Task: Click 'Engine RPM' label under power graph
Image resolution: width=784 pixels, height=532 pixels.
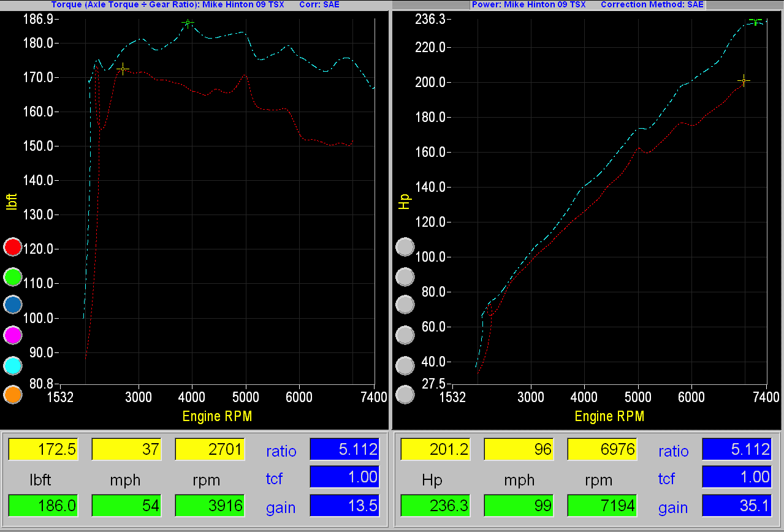Action: (609, 417)
